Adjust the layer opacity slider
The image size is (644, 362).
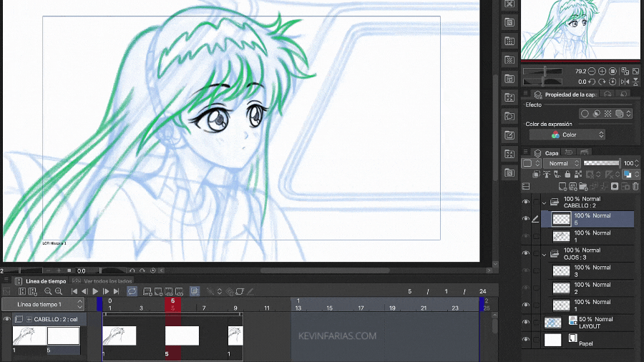pos(602,163)
